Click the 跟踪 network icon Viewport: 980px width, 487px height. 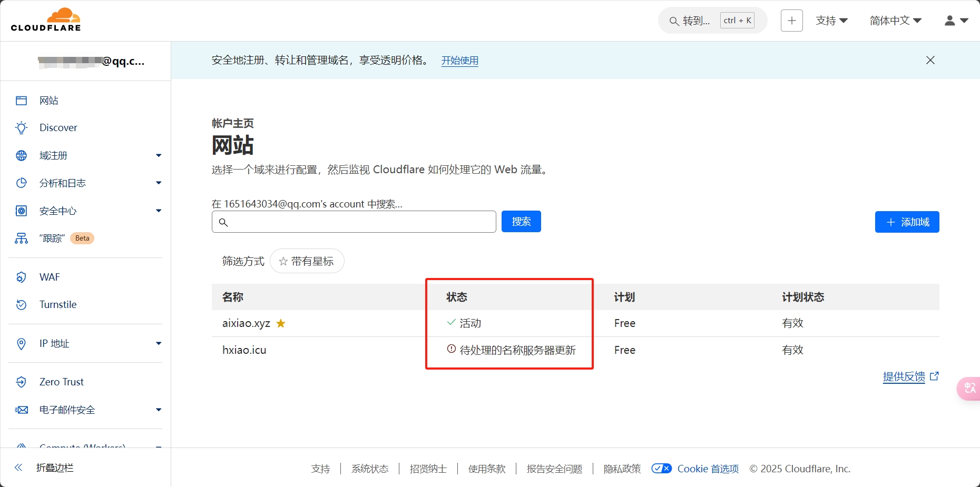pyautogui.click(x=21, y=238)
